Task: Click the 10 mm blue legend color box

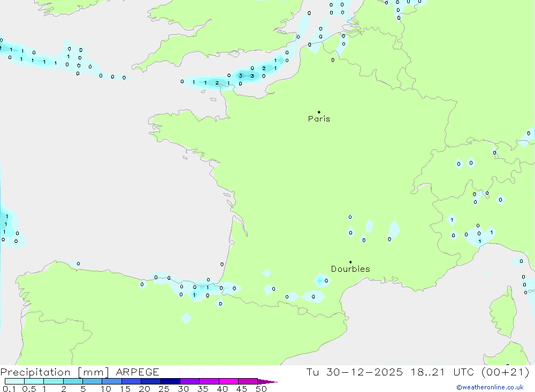Action: pos(112,381)
